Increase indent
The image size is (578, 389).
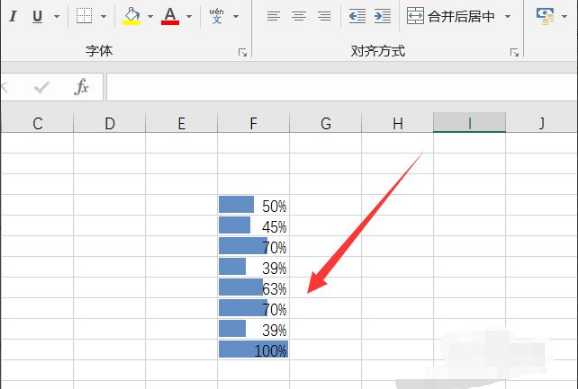(x=382, y=16)
